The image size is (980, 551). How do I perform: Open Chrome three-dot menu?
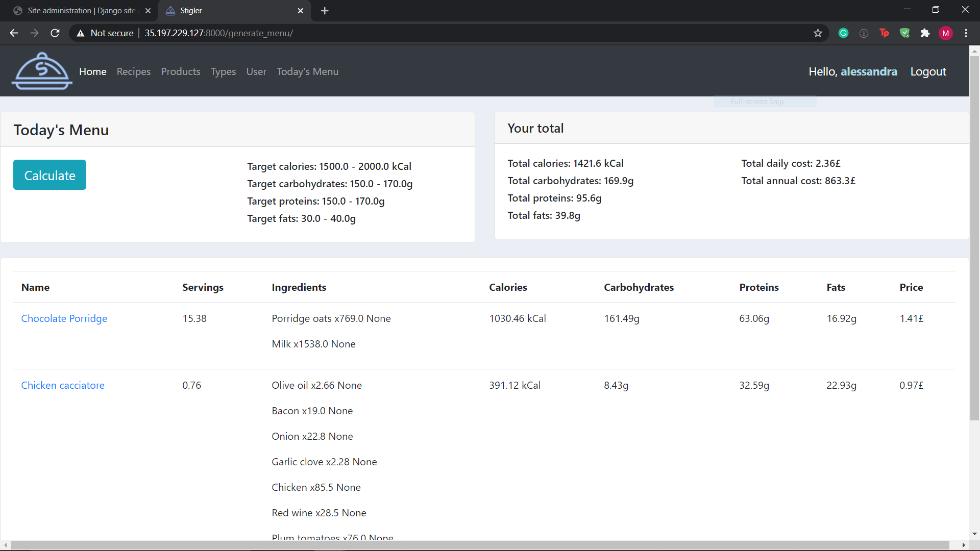[966, 33]
